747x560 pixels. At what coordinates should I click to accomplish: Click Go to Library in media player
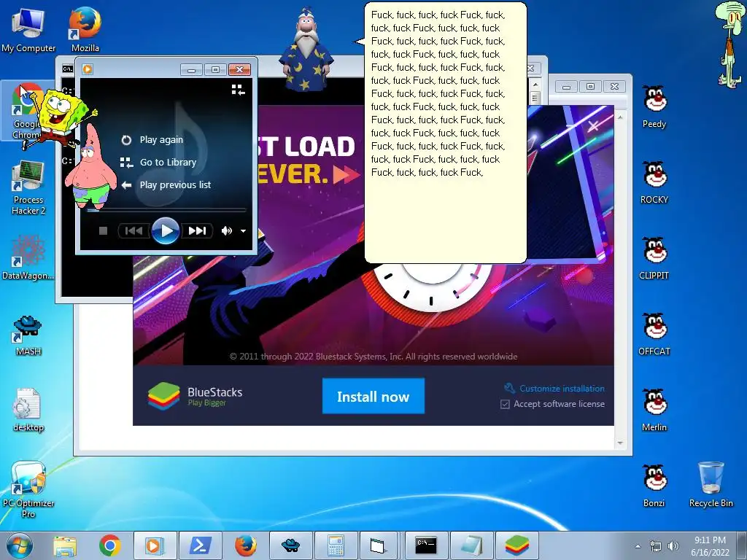158,163
